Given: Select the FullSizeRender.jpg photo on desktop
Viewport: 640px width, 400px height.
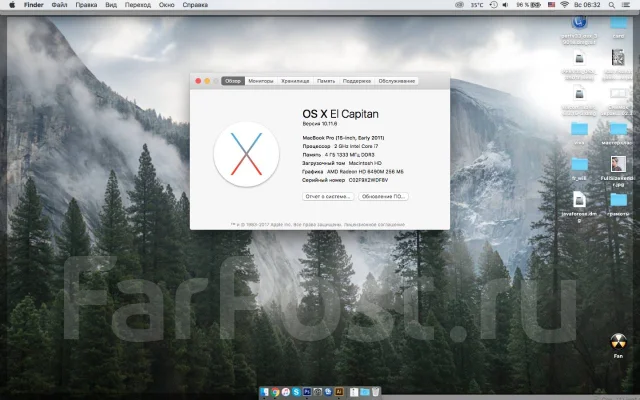Looking at the screenshot, I should click(618, 164).
